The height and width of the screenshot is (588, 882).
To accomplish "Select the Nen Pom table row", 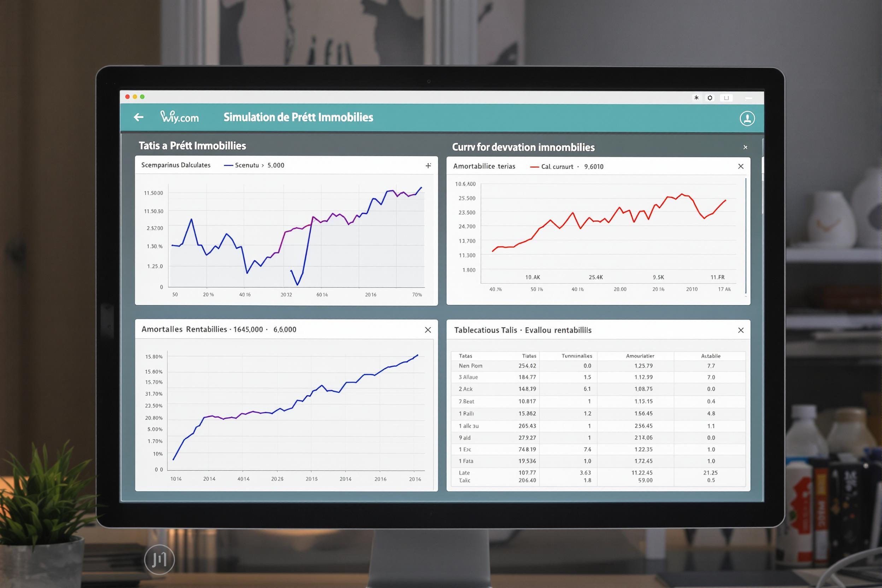I will (x=470, y=366).
